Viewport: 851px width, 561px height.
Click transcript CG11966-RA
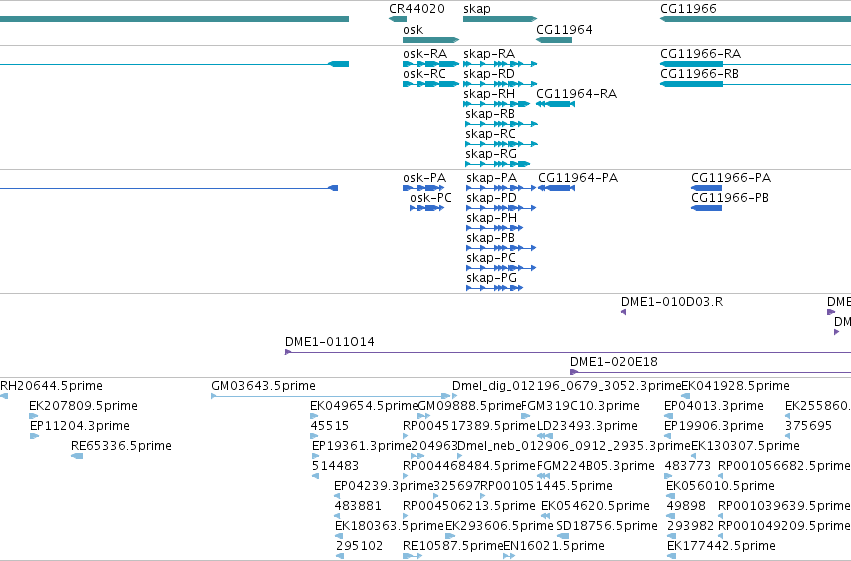coord(755,64)
